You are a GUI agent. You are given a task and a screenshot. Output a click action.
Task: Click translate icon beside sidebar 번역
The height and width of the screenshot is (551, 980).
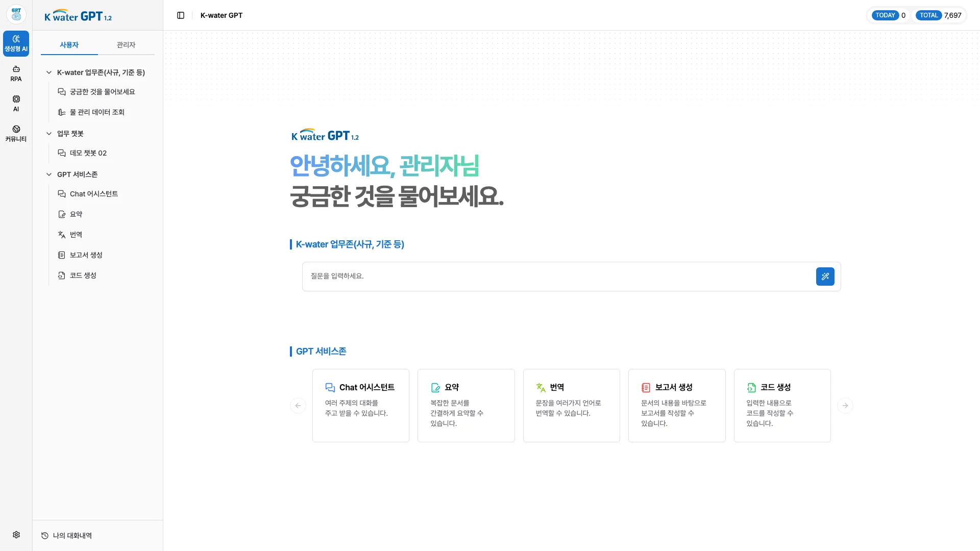tap(62, 235)
